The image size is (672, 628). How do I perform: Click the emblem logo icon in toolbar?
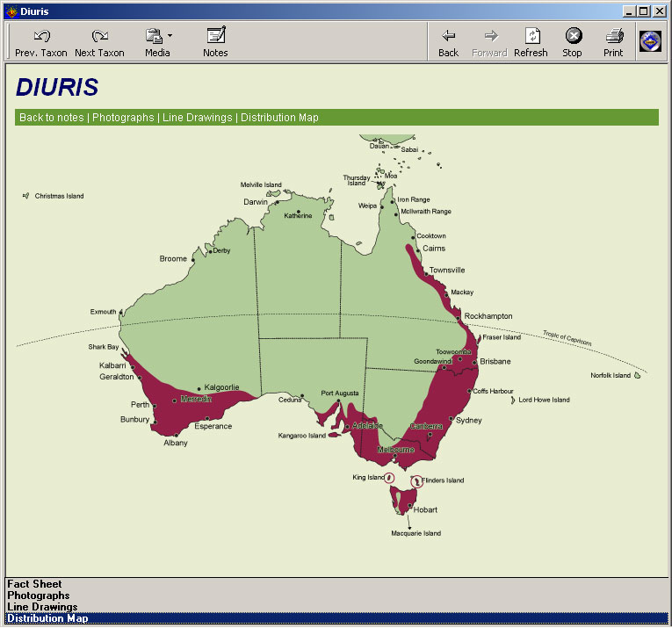(x=650, y=41)
